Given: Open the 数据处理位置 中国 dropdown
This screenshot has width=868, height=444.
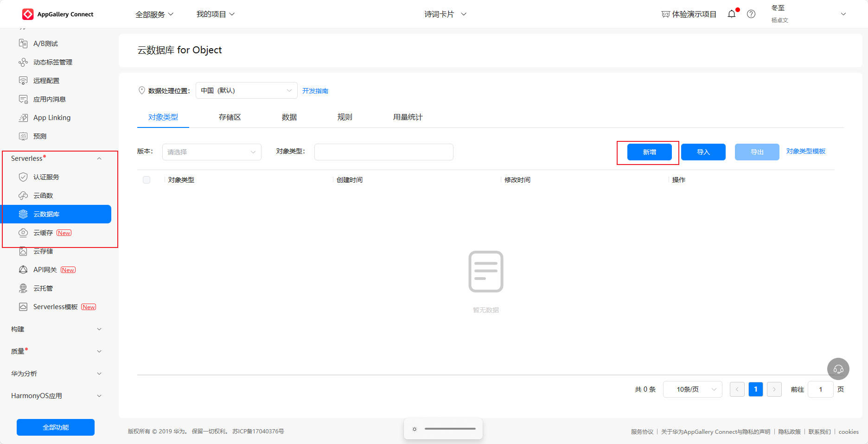Looking at the screenshot, I should point(247,90).
